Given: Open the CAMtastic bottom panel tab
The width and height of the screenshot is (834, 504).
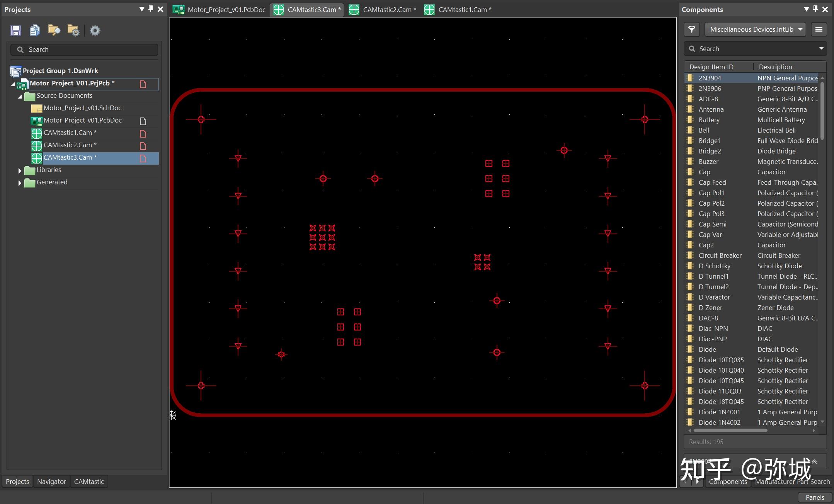Looking at the screenshot, I should [89, 482].
